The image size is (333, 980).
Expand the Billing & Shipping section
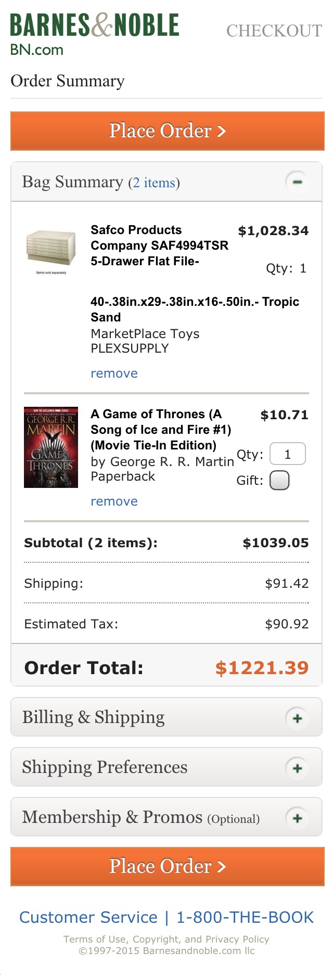[297, 718]
